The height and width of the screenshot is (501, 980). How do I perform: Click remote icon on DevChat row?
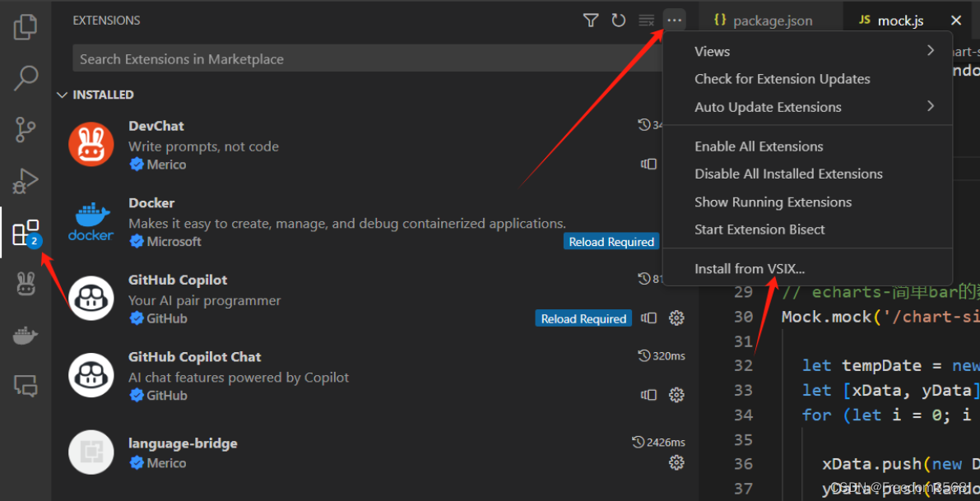[x=648, y=165]
